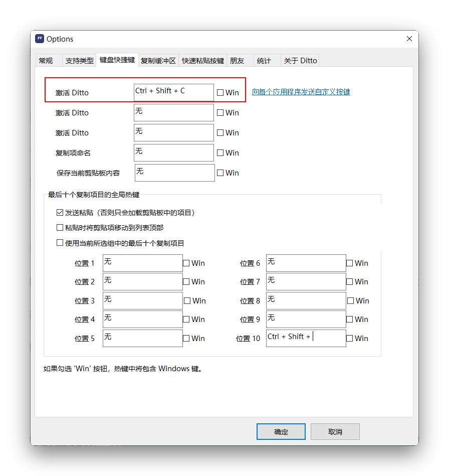Viewport: 449px width, 476px height.
Task: Click the 位置 4 hotkey field
Action: click(x=143, y=320)
